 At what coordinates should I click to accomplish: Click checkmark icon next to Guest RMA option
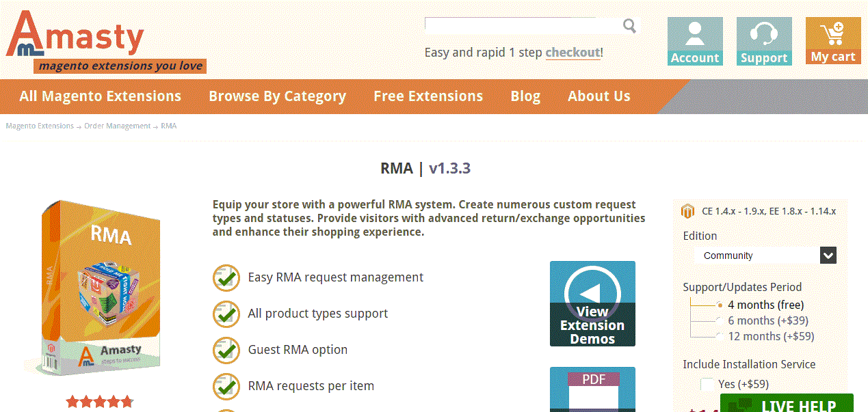pos(226,351)
